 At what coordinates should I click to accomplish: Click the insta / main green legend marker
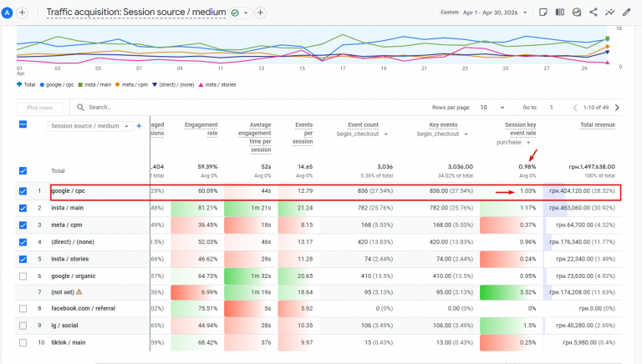tap(80, 84)
